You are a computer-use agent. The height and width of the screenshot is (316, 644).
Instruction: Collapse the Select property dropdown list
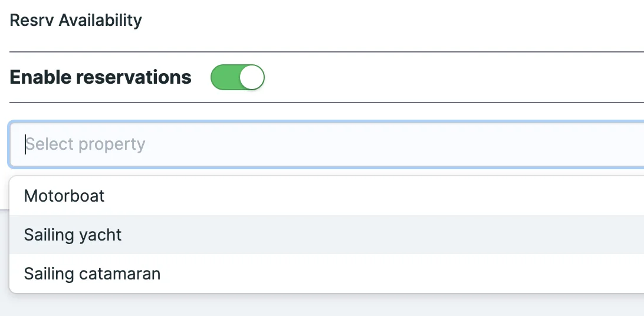324,144
